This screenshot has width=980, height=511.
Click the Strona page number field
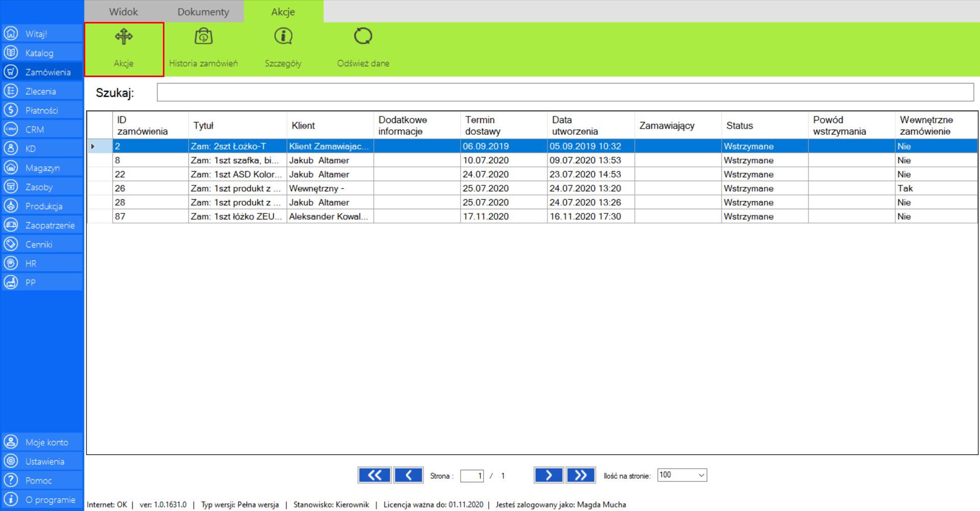tap(471, 476)
